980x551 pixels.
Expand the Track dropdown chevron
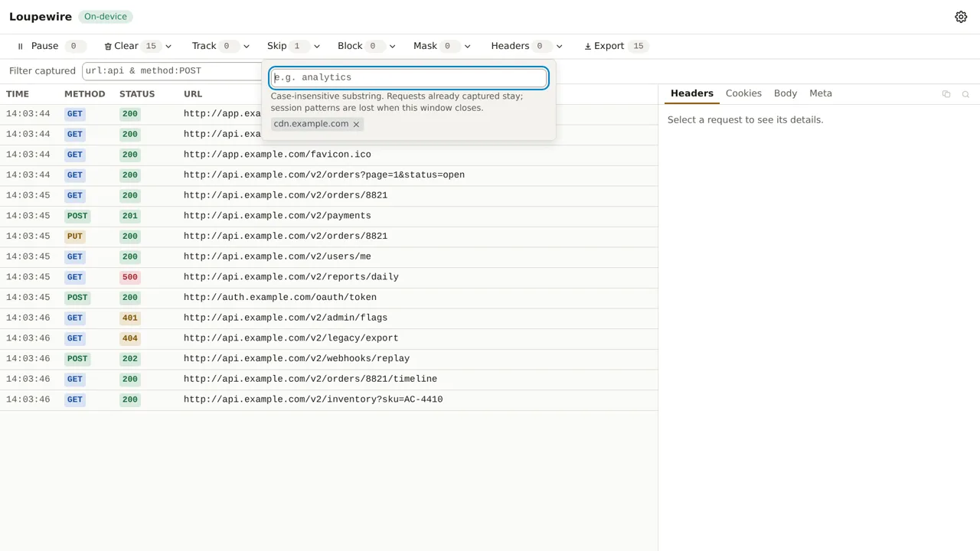pyautogui.click(x=246, y=46)
